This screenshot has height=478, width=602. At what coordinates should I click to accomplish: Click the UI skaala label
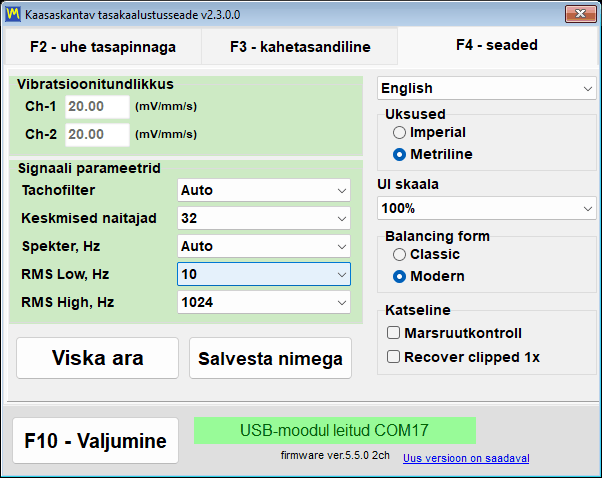tap(408, 184)
